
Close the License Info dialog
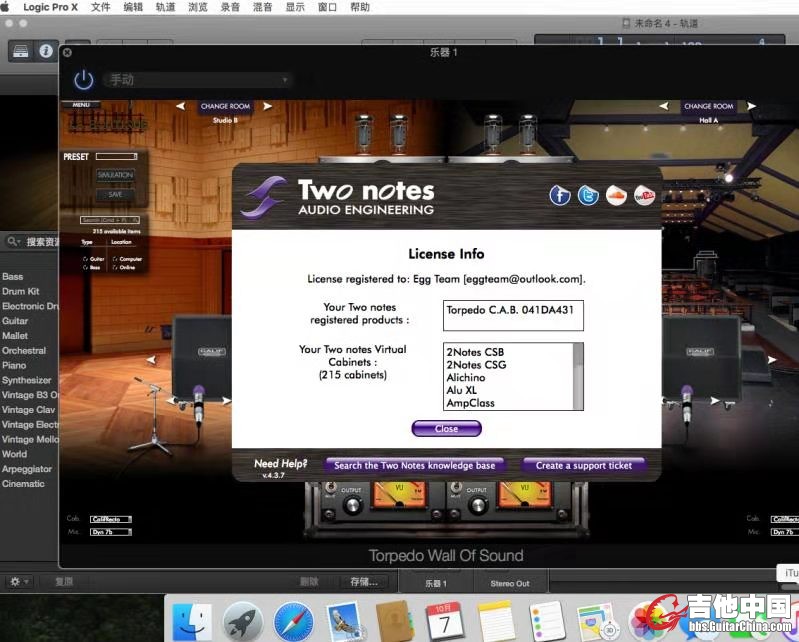pos(446,429)
